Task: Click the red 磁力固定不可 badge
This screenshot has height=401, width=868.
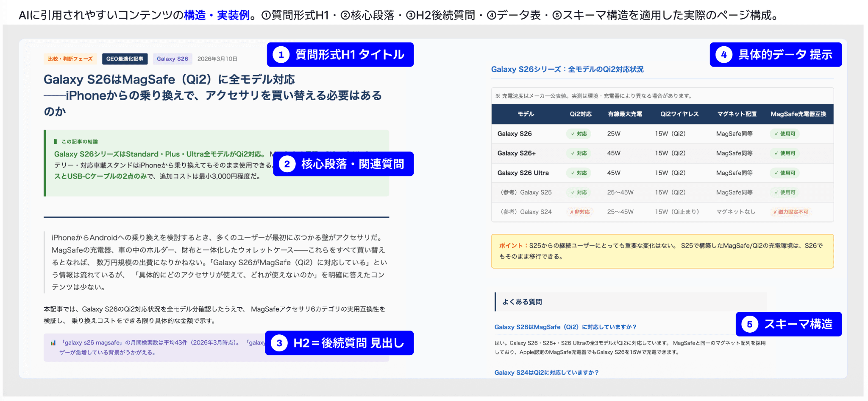Action: click(790, 212)
